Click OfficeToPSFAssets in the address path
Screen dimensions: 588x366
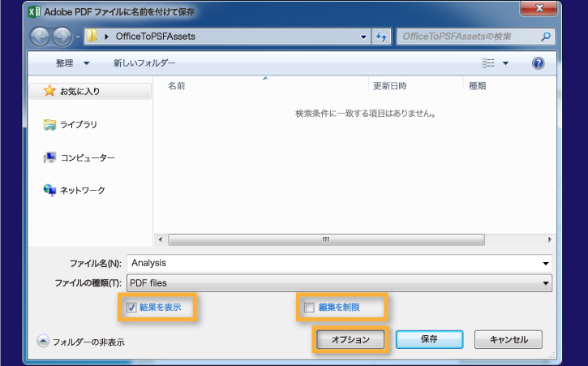pyautogui.click(x=155, y=37)
